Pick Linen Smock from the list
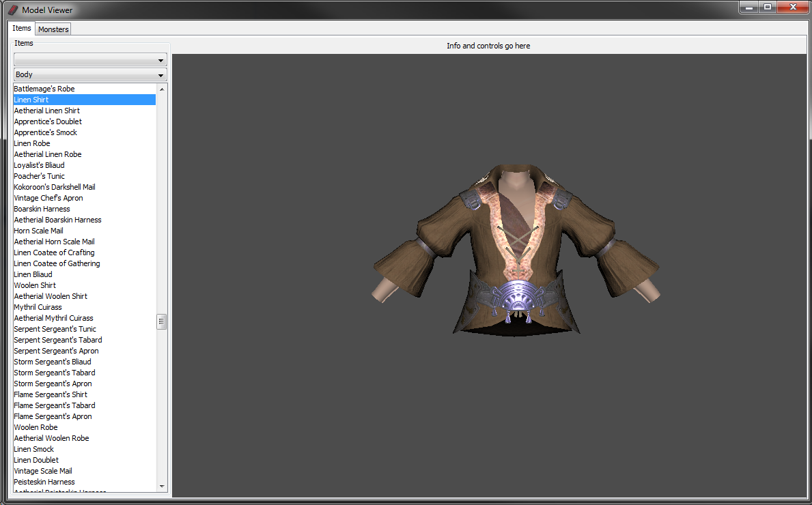Image resolution: width=812 pixels, height=505 pixels. pos(85,449)
